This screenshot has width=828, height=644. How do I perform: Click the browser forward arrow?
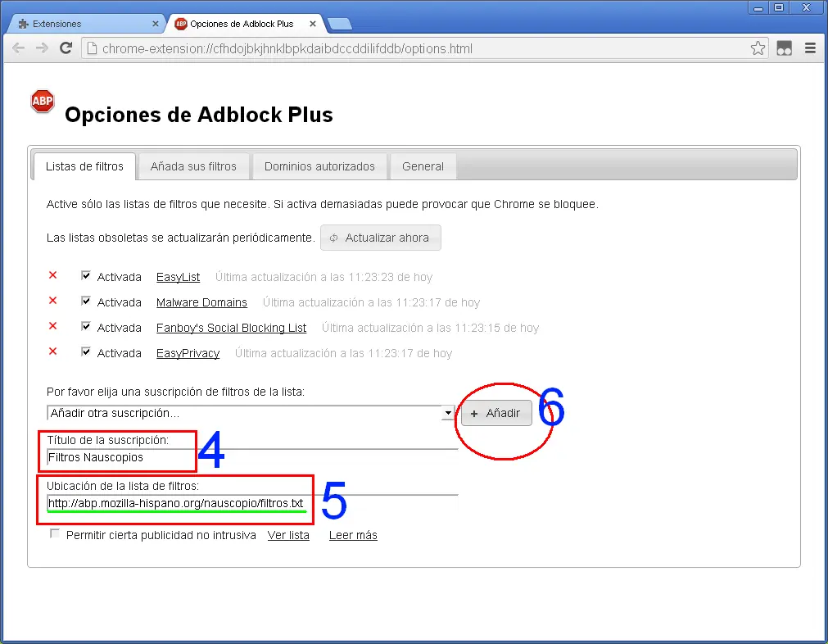[42, 48]
